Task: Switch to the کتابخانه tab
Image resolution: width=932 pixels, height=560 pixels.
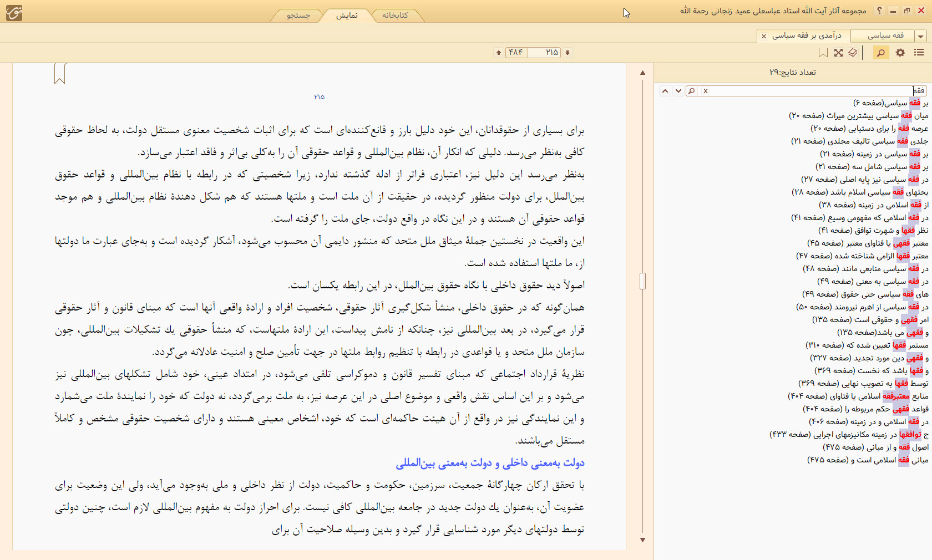Action: coord(394,16)
